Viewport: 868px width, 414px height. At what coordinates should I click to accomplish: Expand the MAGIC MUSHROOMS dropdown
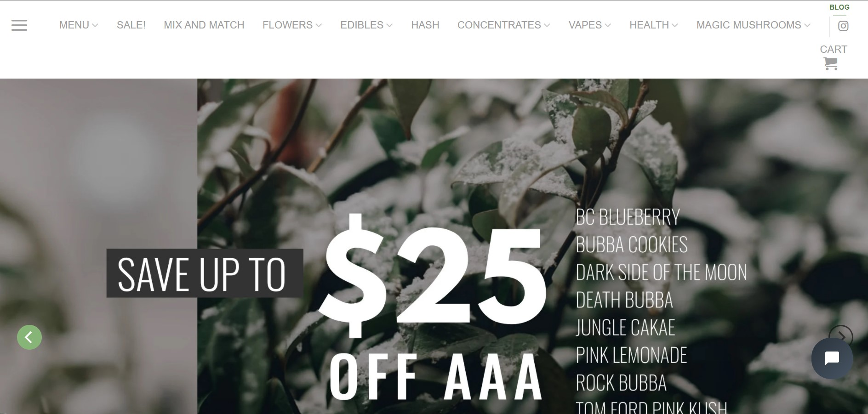click(x=753, y=25)
